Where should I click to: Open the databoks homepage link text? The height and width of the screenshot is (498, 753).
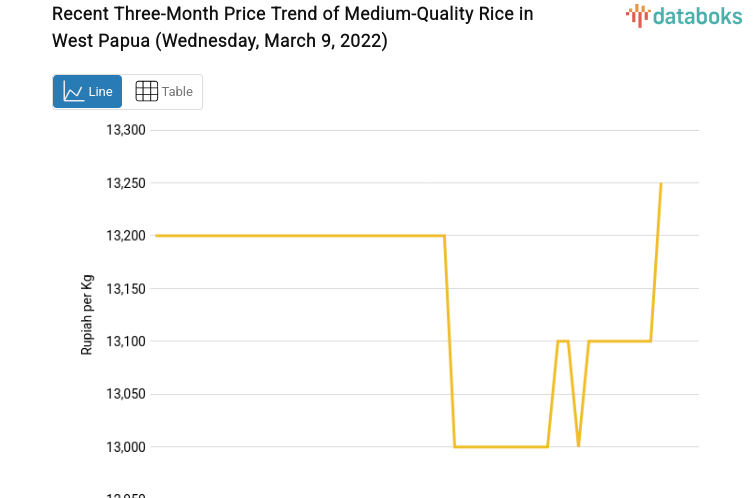[x=697, y=15]
